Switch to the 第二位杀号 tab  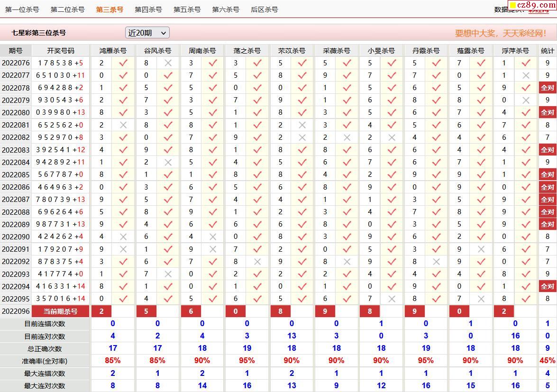coord(67,9)
